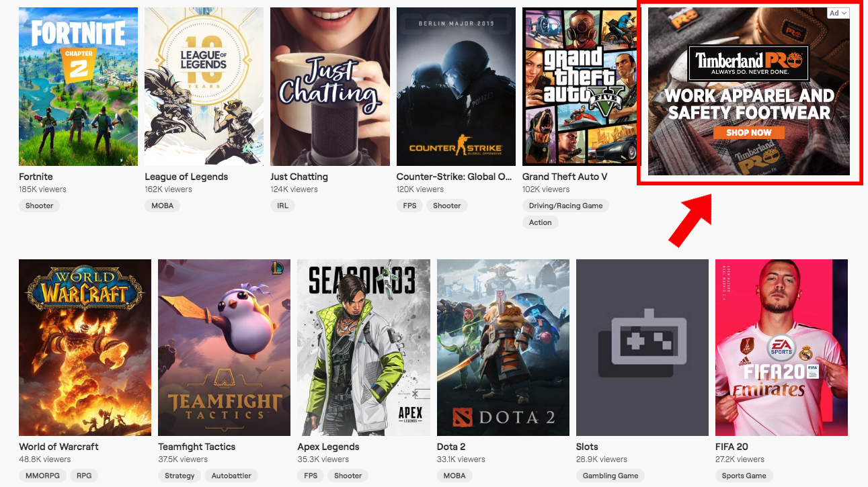868x487 pixels.
Task: Click the 185K viewers text under Fortnite
Action: pos(42,189)
